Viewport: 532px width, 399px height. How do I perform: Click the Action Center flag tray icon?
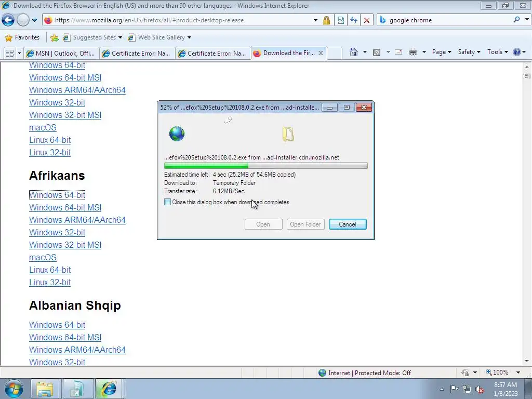pos(454,389)
